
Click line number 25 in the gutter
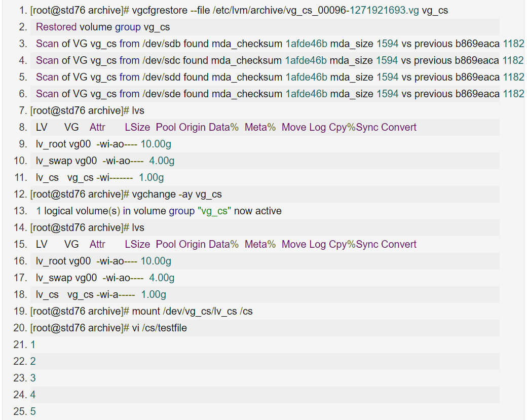(x=20, y=411)
